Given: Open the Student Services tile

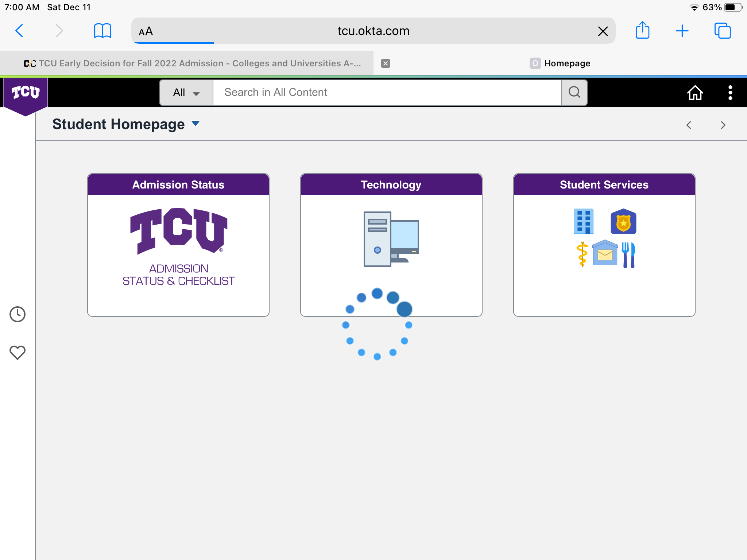Looking at the screenshot, I should tap(604, 245).
